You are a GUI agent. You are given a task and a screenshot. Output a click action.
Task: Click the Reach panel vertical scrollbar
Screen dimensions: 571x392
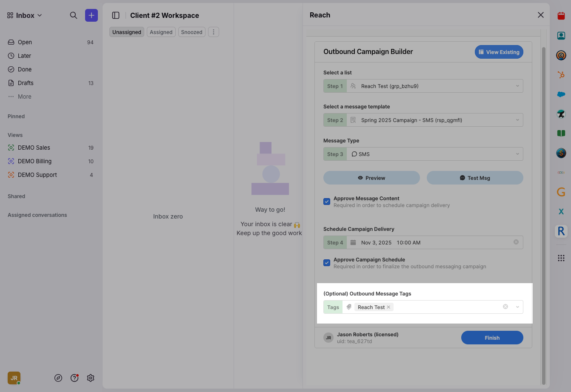click(543, 213)
